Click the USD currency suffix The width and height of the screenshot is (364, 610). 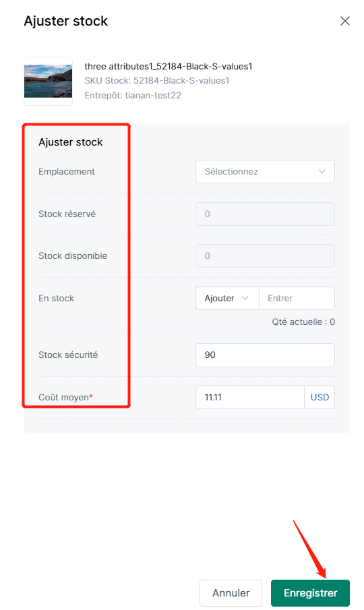(320, 397)
